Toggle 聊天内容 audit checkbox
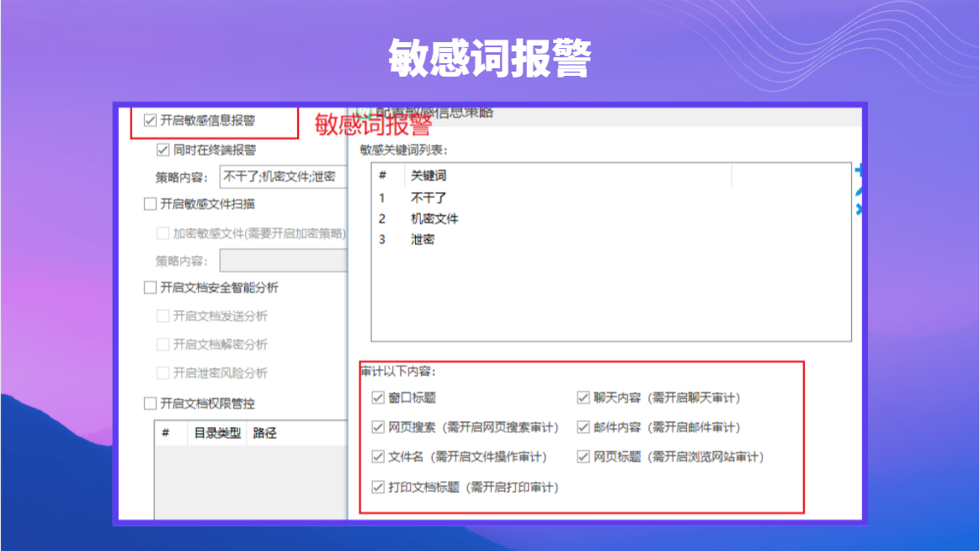Screen dimensions: 980x551 tap(583, 398)
